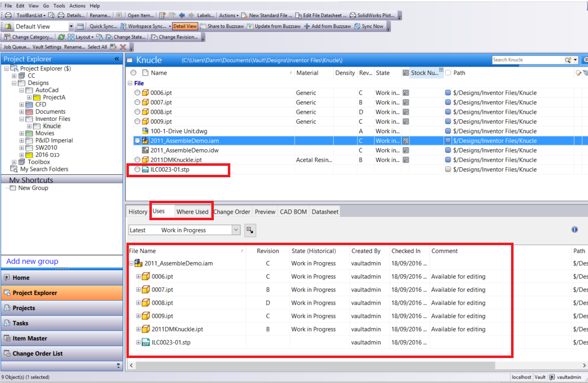Click the Add new group link
Viewport: 588px width, 383px height.
point(32,261)
